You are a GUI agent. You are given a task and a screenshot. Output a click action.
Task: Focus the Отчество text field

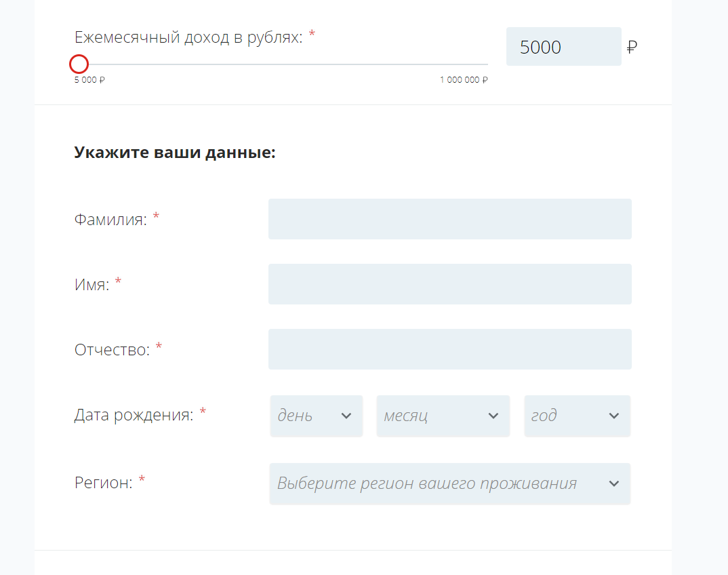449,349
